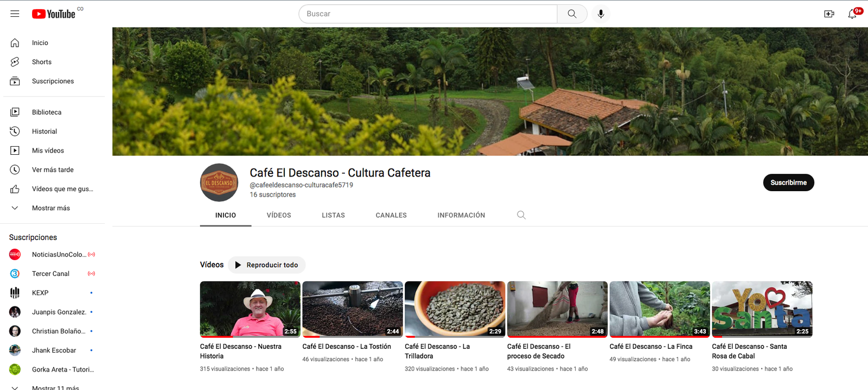This screenshot has width=868, height=390.
Task: Open the KEXP channel subscription
Action: point(54,293)
